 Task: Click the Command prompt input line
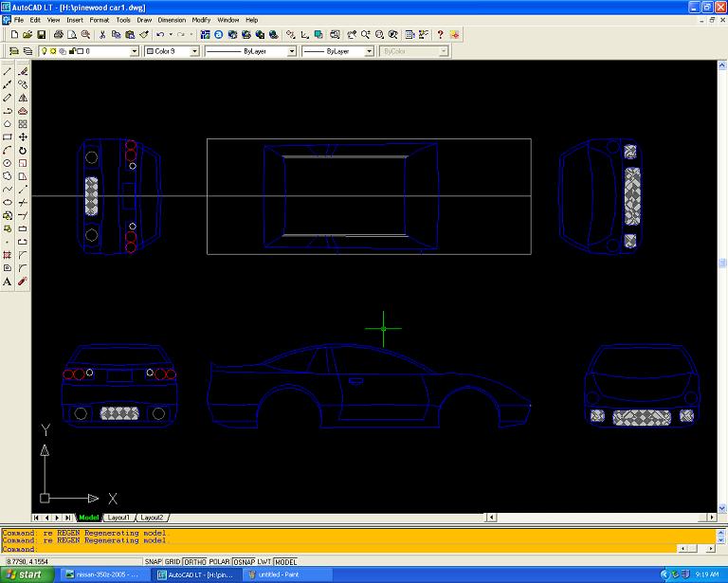coord(339,549)
